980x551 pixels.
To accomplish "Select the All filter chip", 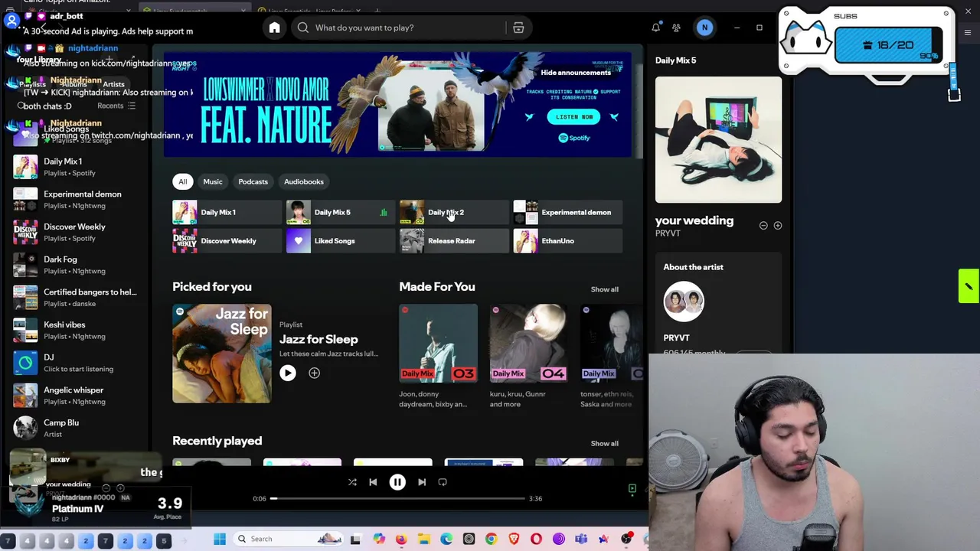I will pyautogui.click(x=182, y=181).
